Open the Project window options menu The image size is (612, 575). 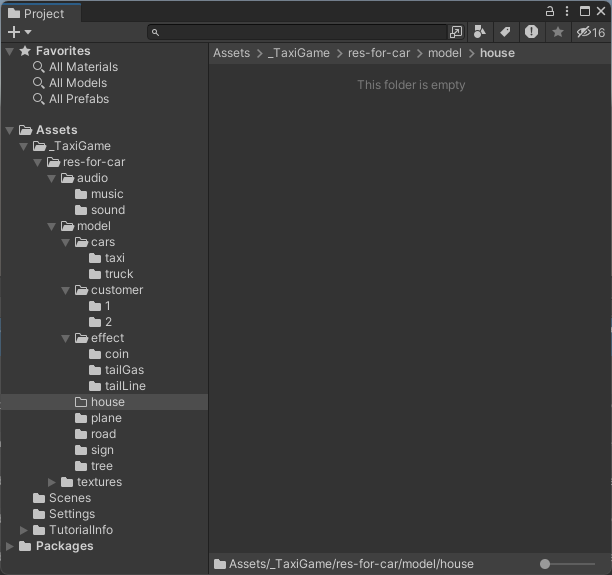(567, 11)
